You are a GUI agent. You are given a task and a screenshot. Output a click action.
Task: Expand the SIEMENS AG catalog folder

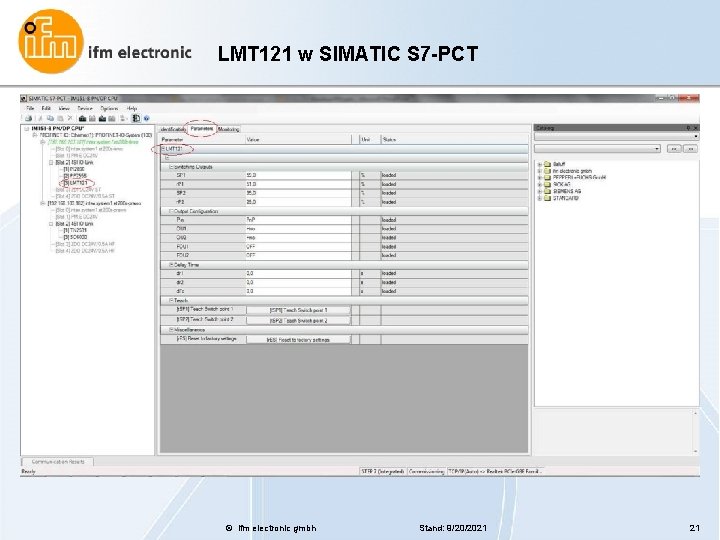pyautogui.click(x=540, y=191)
